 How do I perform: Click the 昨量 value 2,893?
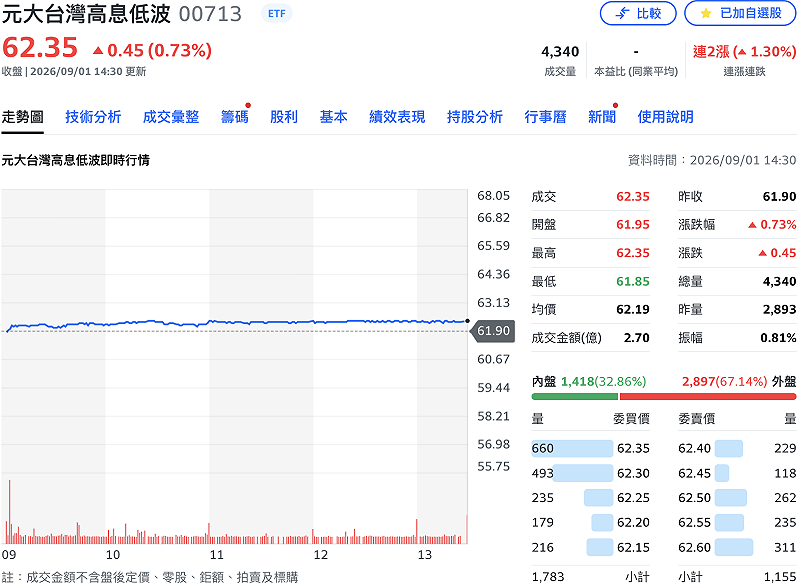(779, 309)
